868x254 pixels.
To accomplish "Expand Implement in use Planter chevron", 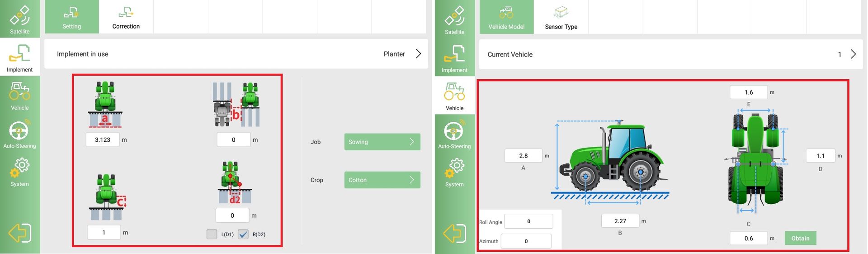I will (x=418, y=54).
